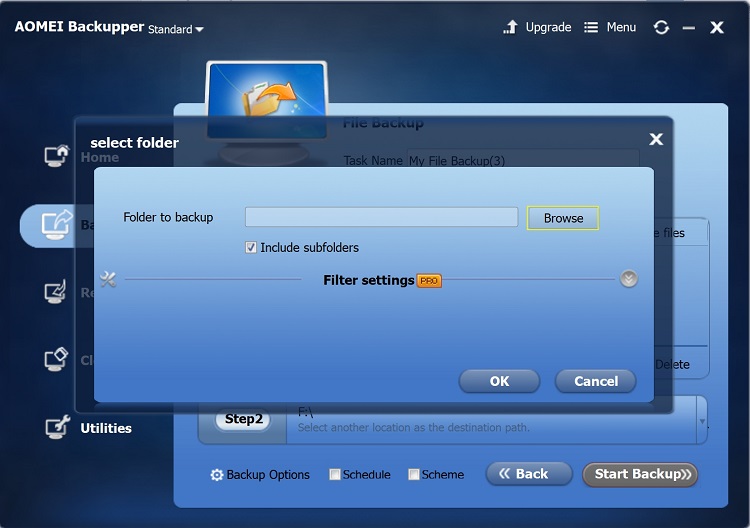Screen dimensions: 750x528
Task: Open the Menu list icon
Action: (x=591, y=27)
